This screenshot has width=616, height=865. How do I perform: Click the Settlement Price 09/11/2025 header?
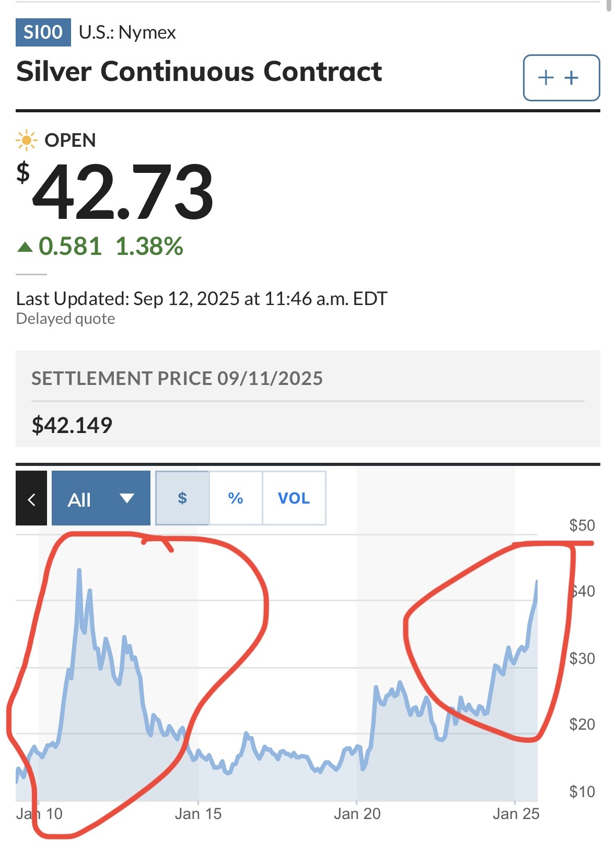tap(177, 378)
